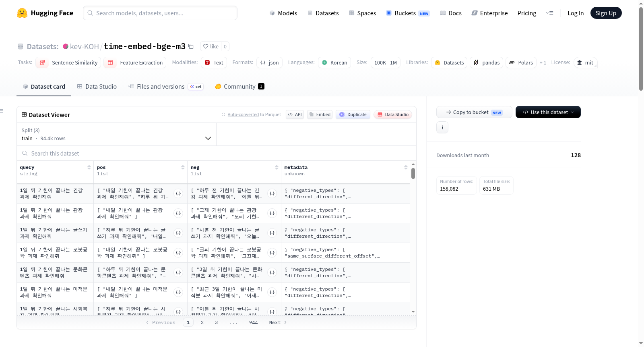Open the train split dropdown
Viewport: 644px width, 347px height.
point(117,134)
